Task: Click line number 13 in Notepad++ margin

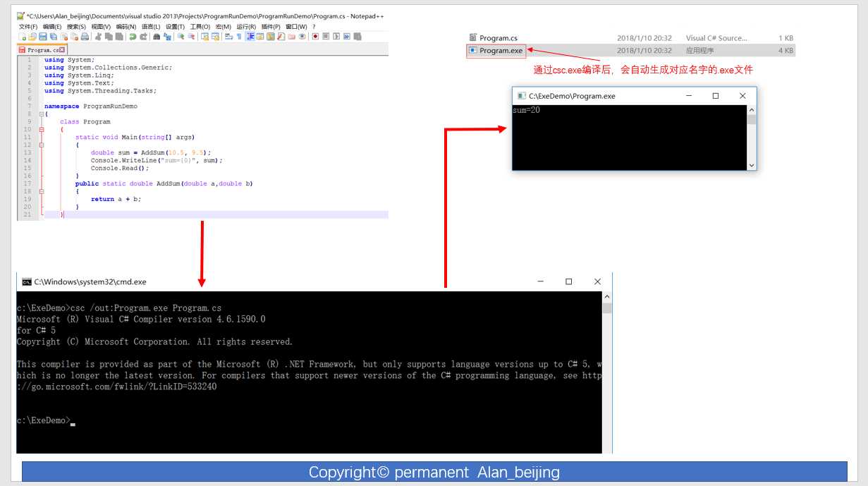Action: pos(27,152)
